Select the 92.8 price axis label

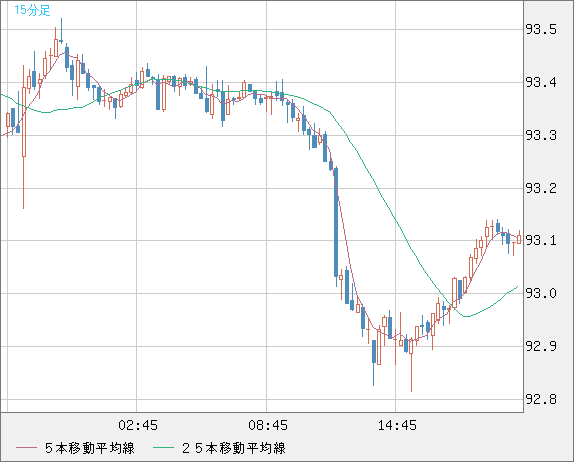pos(541,399)
